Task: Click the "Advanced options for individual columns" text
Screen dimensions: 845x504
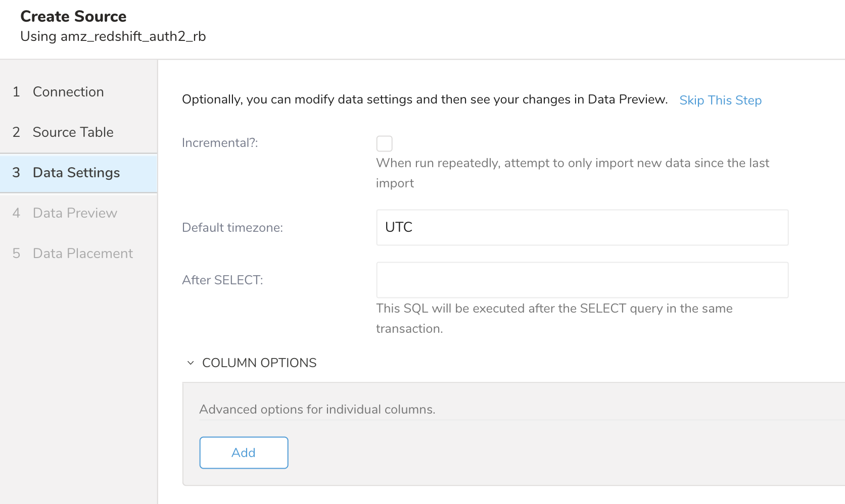Action: pos(317,409)
